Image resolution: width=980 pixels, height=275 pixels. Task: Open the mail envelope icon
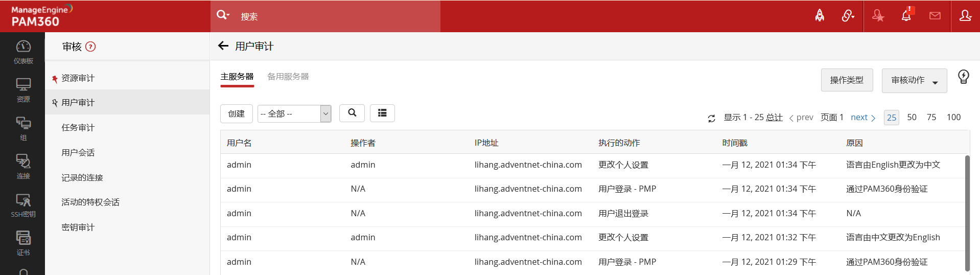click(935, 16)
